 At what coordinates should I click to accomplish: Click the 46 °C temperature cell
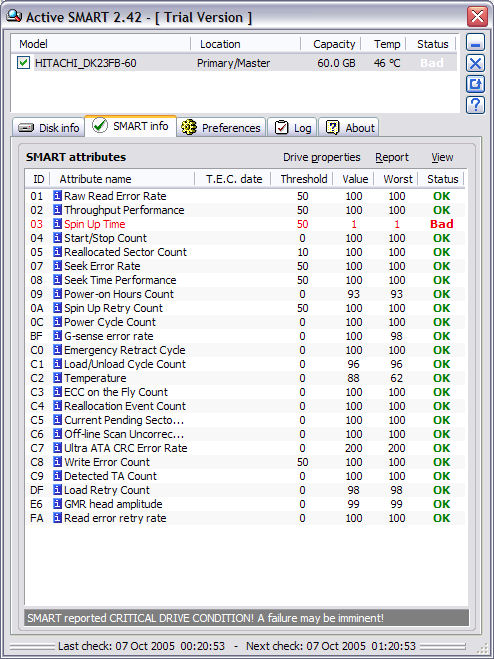387,63
